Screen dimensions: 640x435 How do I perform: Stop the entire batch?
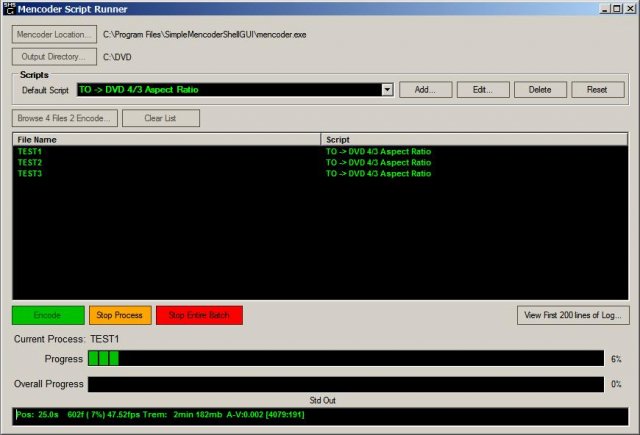199,315
